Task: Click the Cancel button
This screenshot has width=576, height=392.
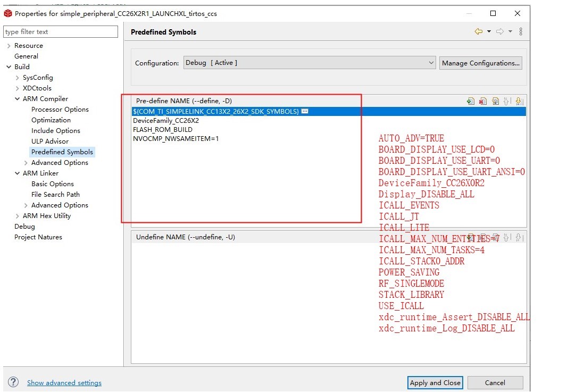Action: pyautogui.click(x=495, y=383)
